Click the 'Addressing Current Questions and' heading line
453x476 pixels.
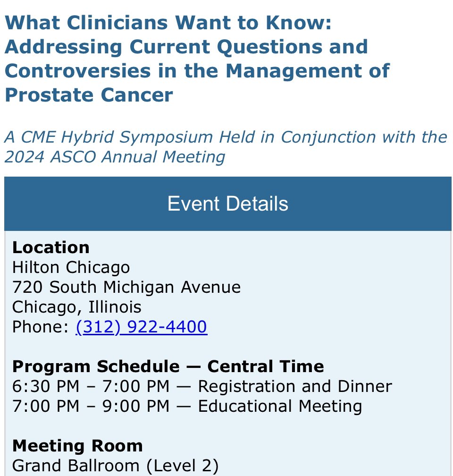[186, 47]
